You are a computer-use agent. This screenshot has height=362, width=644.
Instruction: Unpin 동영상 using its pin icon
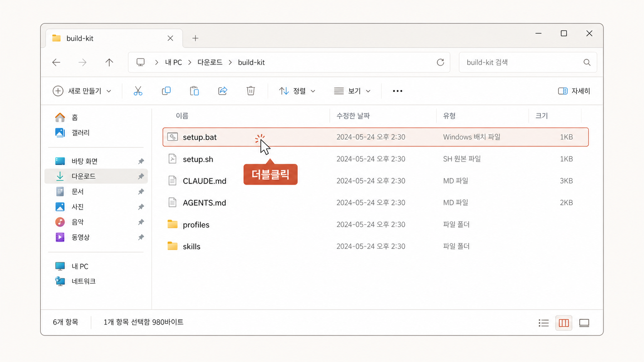141,237
